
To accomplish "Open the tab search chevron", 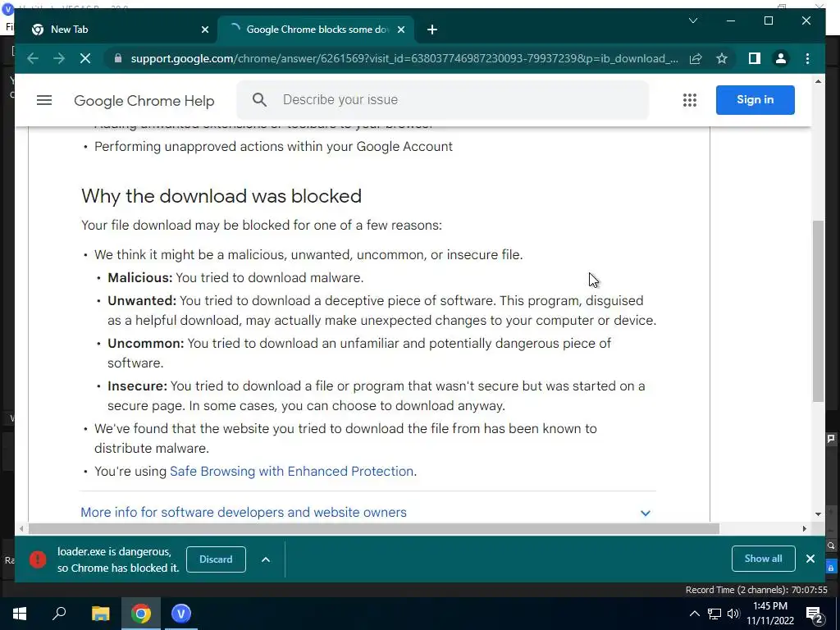I will point(692,21).
